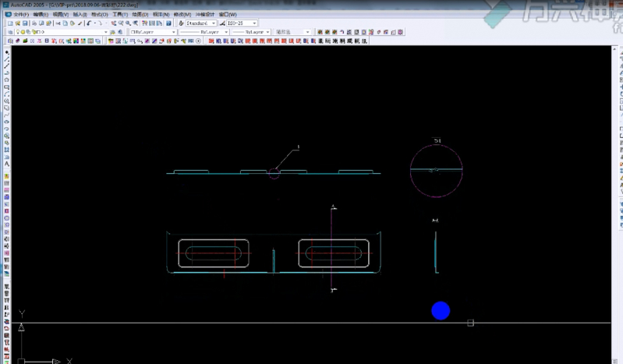Open the 插入(I) menu
Viewport: 623px width, 364px height.
pos(80,15)
